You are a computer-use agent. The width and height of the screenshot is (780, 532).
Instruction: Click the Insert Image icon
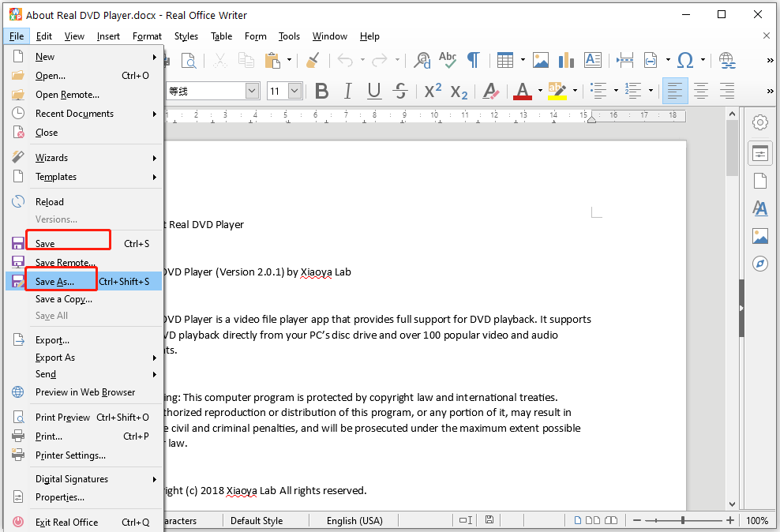click(x=541, y=60)
